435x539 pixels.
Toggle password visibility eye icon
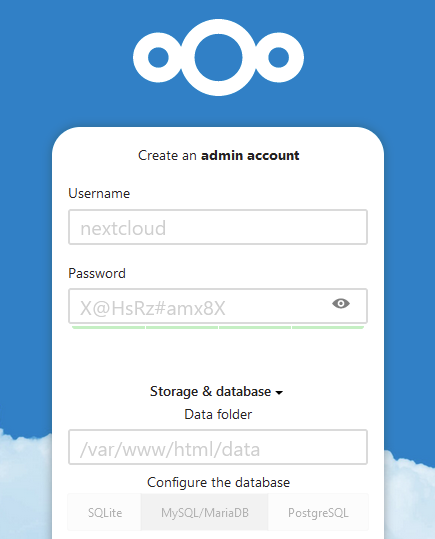point(341,304)
